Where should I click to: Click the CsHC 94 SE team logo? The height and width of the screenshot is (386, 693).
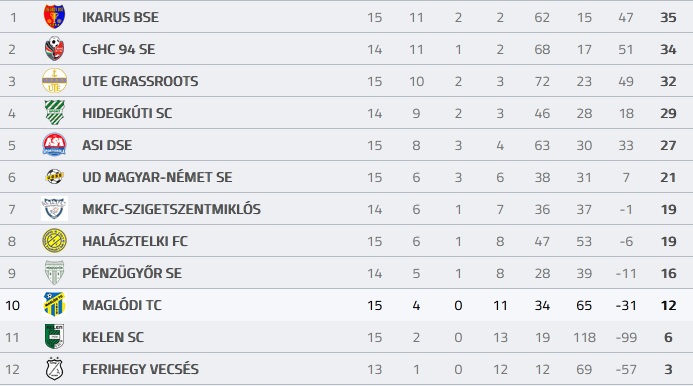pos(54,49)
